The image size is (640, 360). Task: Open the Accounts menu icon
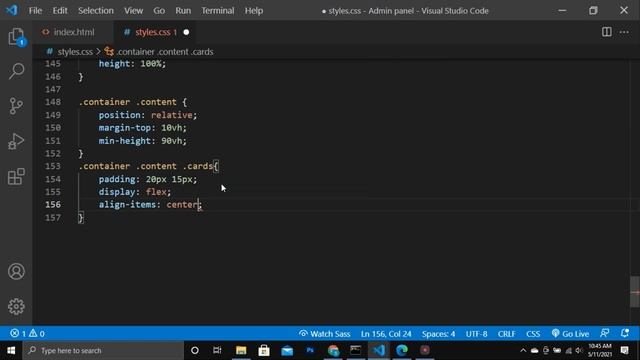(16, 271)
